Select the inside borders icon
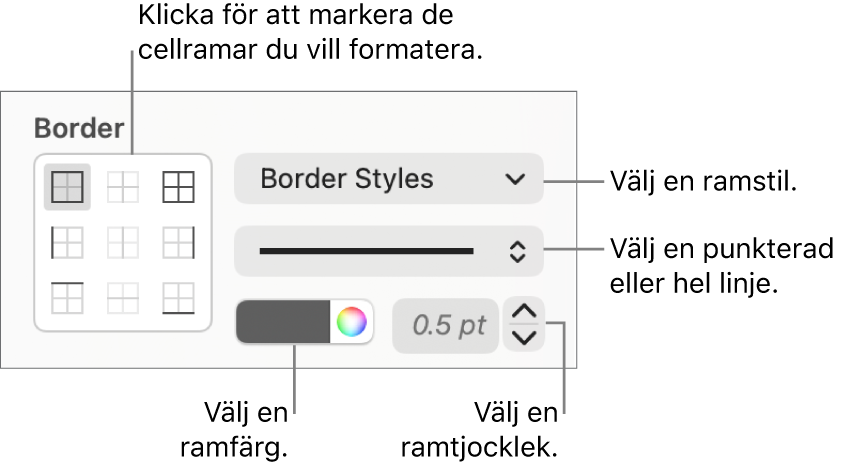Screen dimensions: 844x473 pos(123,187)
